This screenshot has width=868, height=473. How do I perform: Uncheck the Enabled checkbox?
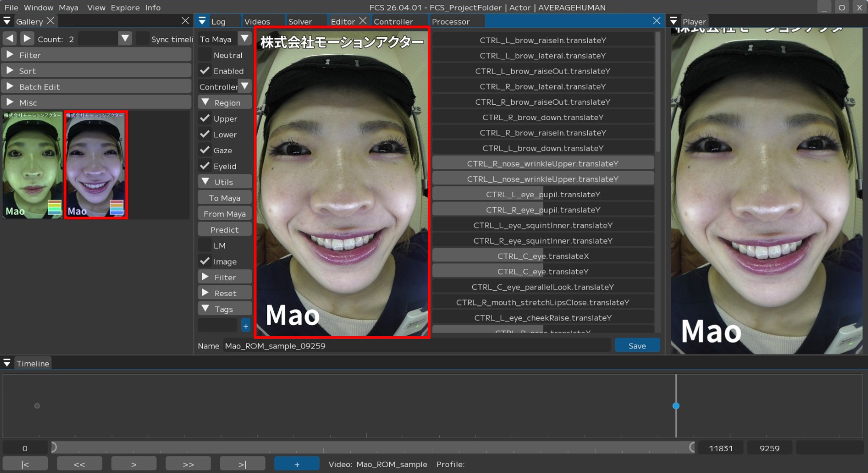pos(205,70)
